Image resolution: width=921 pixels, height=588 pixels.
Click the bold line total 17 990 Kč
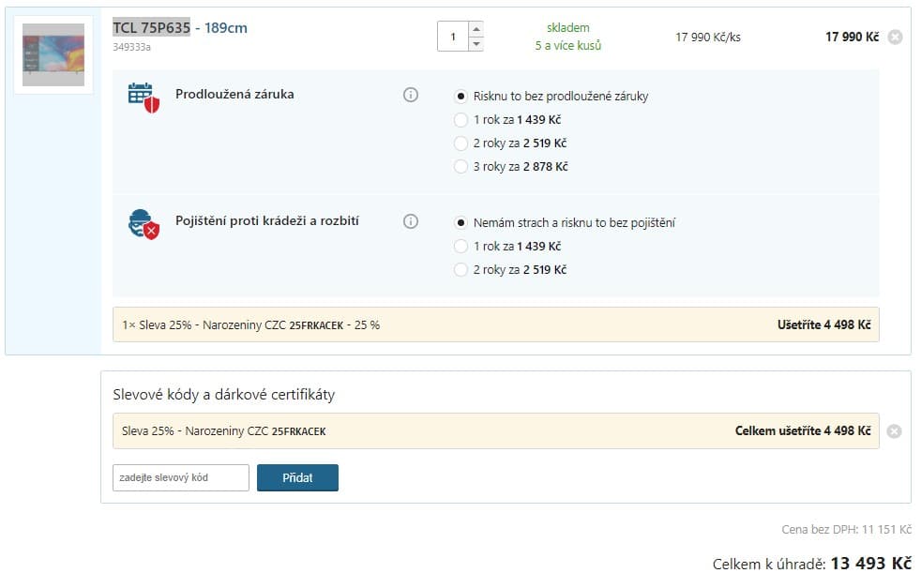click(852, 37)
